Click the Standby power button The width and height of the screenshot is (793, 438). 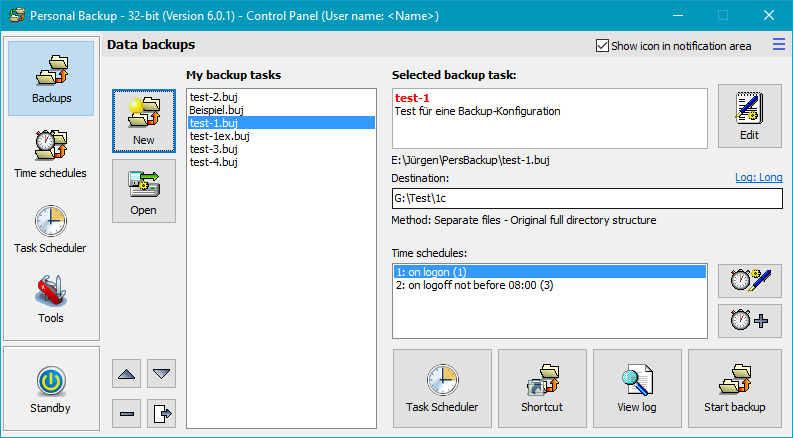(50, 389)
